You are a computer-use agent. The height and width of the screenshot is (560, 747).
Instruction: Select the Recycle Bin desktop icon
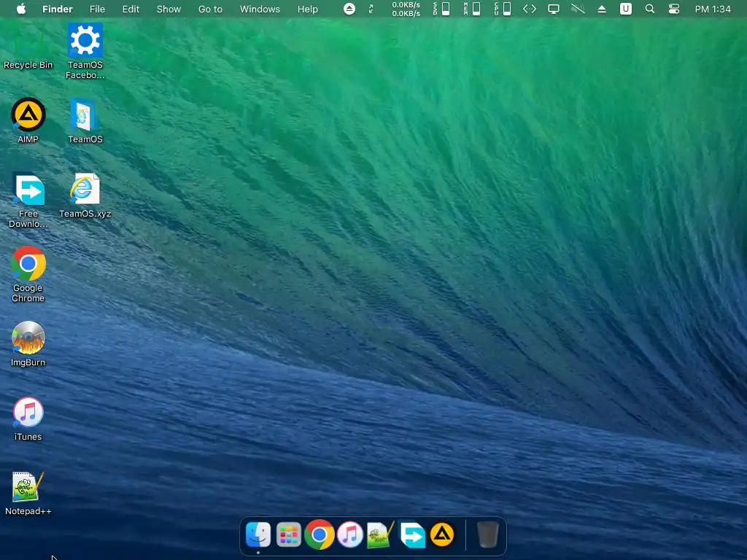(28, 47)
